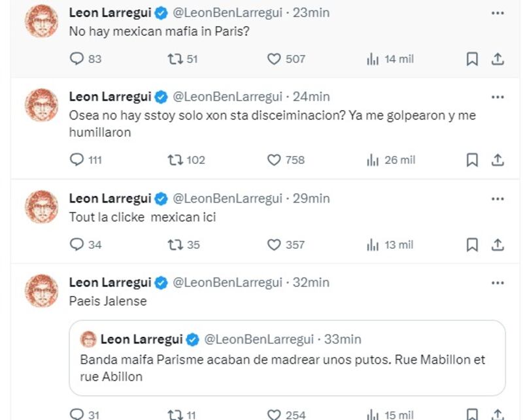Open the 'Leon Larregui' name on 24min tweet

[x=110, y=97]
